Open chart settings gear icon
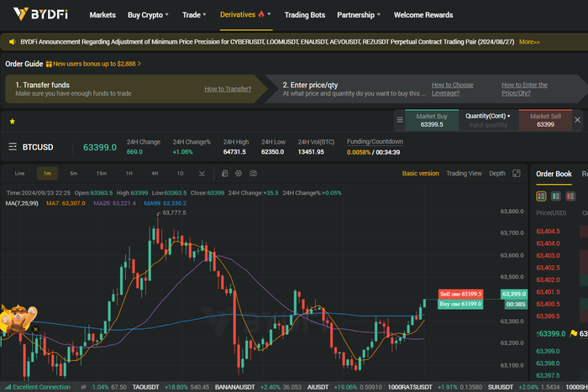The width and height of the screenshot is (588, 392). click(239, 174)
